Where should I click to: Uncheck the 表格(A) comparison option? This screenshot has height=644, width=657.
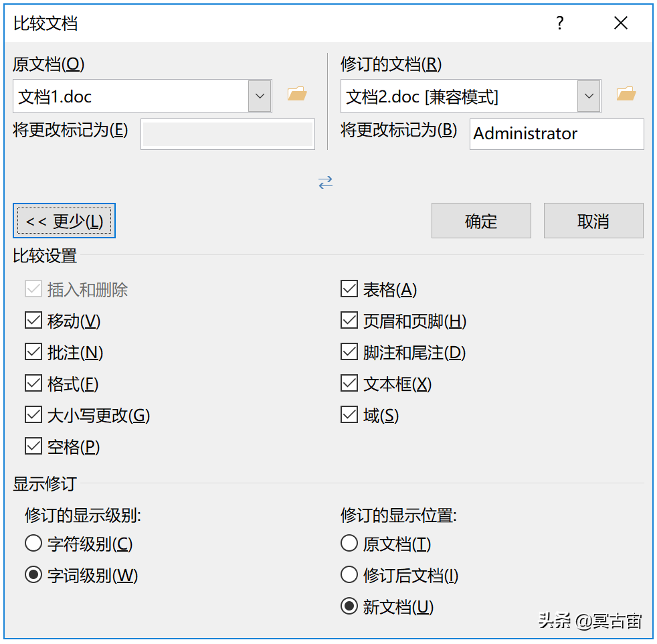click(349, 289)
